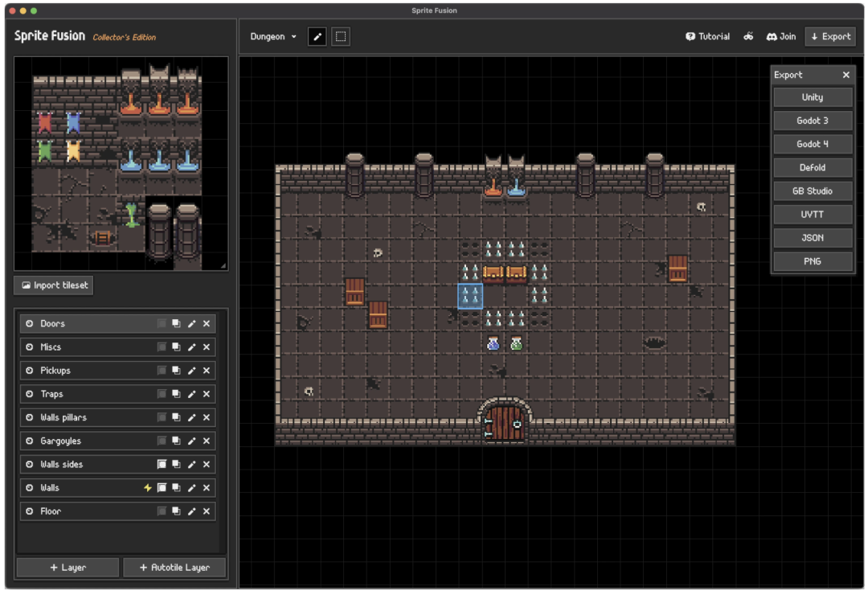
Task: Rename the Walls pillars layer
Action: tap(191, 418)
